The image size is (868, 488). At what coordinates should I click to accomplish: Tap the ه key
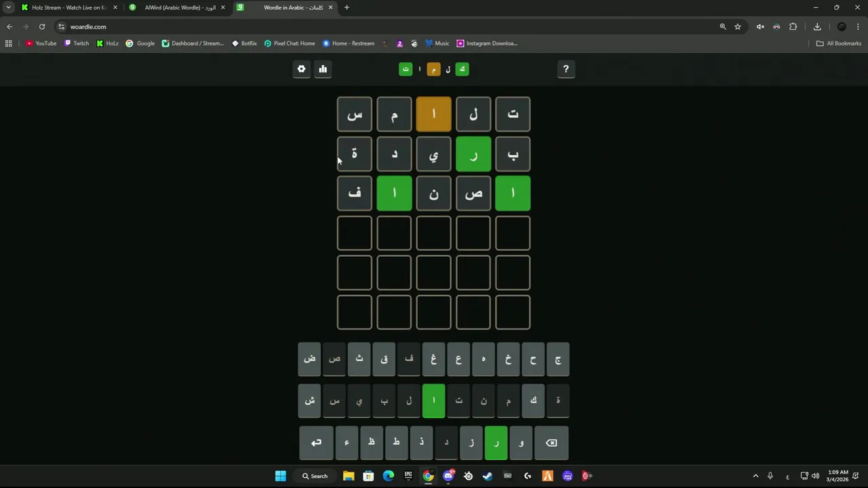[484, 359]
